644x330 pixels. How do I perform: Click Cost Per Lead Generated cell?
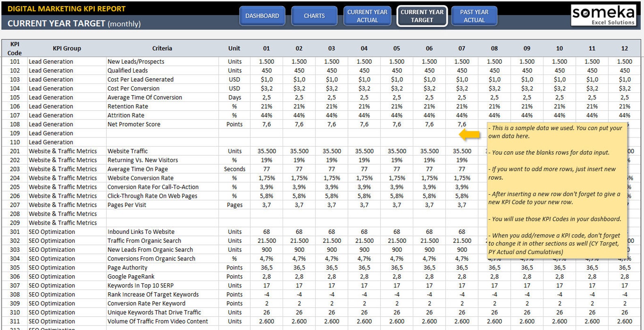pos(162,79)
